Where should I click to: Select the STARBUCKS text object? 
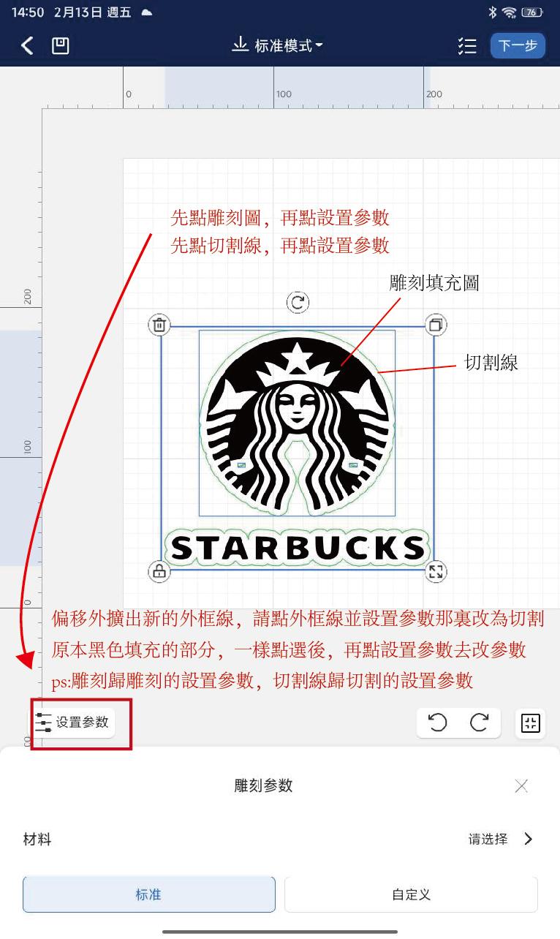point(297,548)
